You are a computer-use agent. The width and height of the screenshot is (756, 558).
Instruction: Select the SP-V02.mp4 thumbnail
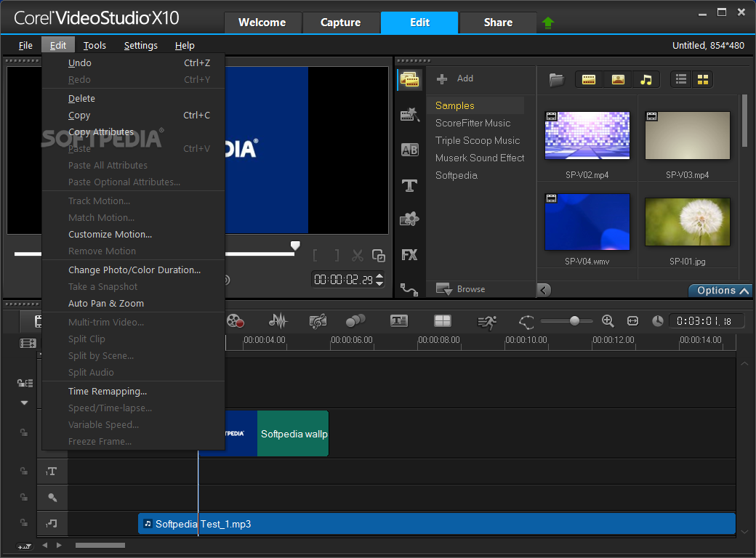coord(587,135)
